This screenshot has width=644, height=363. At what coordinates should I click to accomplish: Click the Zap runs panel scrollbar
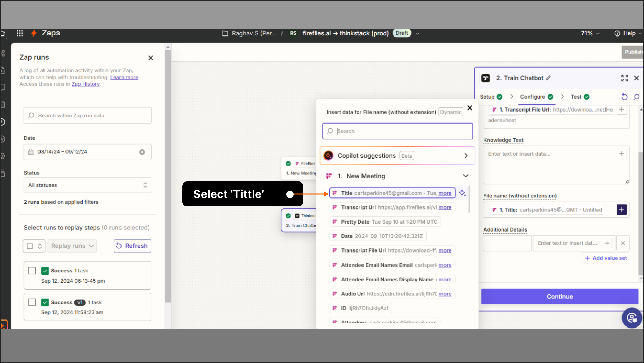168,176
